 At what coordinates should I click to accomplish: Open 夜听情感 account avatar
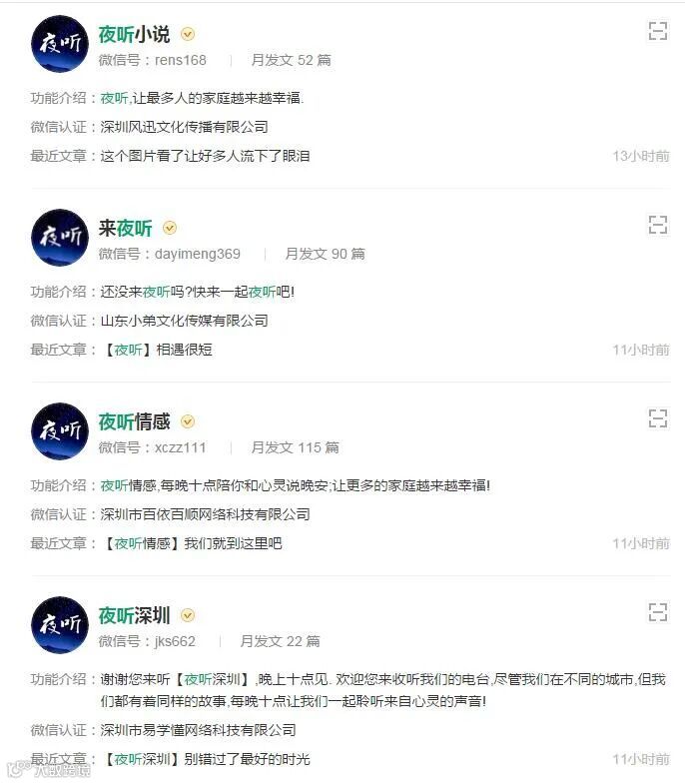60,431
